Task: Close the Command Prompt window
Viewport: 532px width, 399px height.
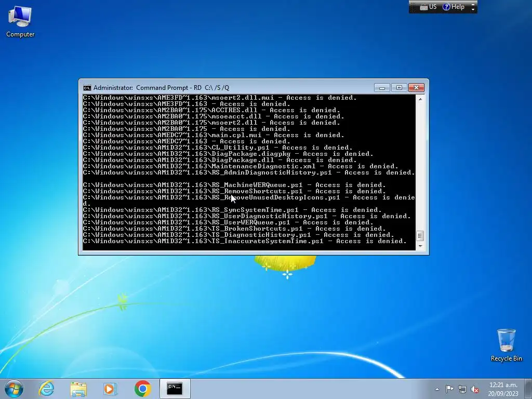Action: (416, 88)
